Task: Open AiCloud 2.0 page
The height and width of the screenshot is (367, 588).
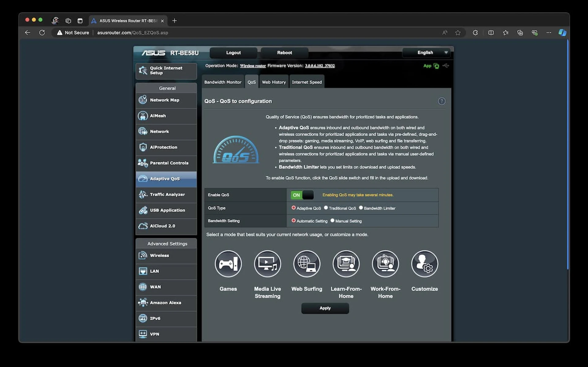Action: (x=166, y=226)
